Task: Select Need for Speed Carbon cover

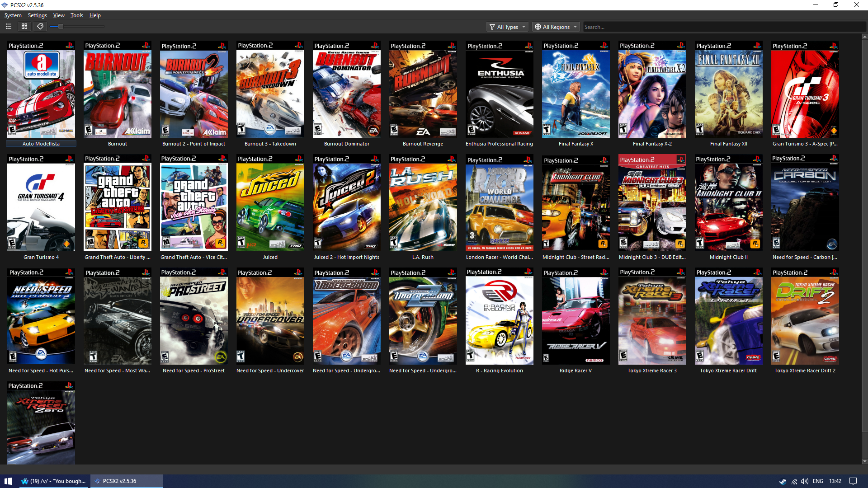Action: click(x=805, y=203)
